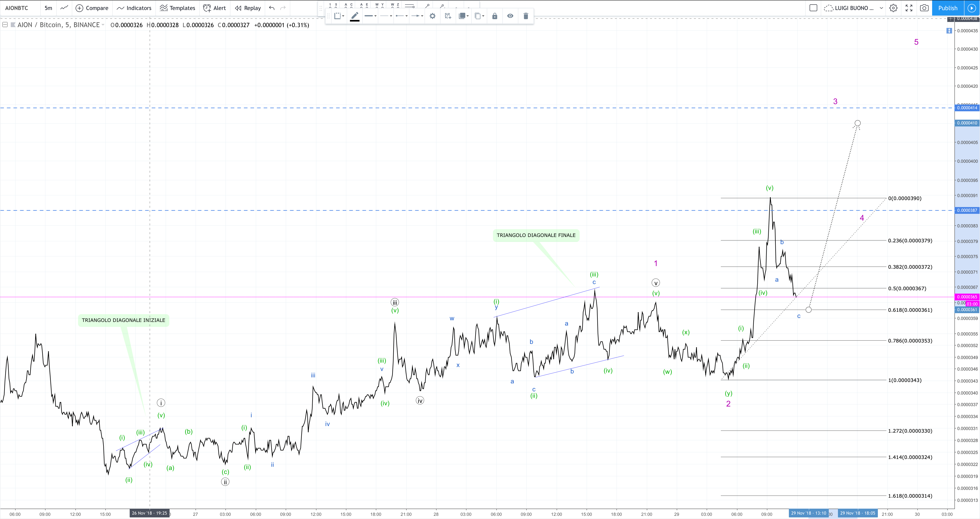This screenshot has height=519, width=980.
Task: Click the pink 0.0000365 current price label
Action: click(967, 297)
